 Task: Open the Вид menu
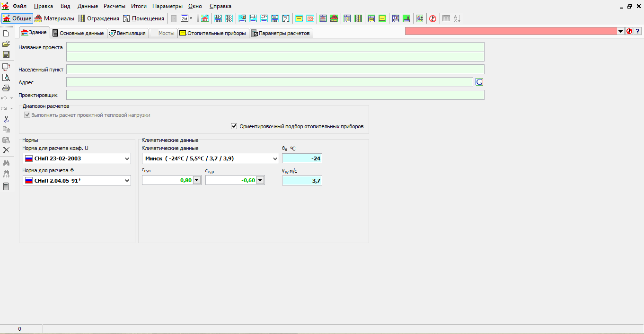click(65, 6)
